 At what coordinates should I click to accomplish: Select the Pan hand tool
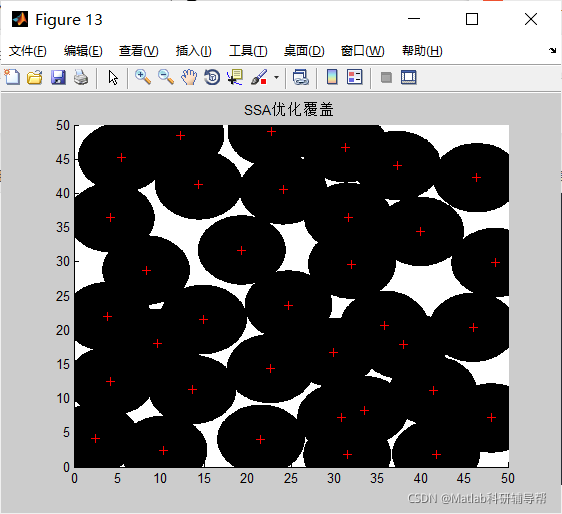(189, 77)
